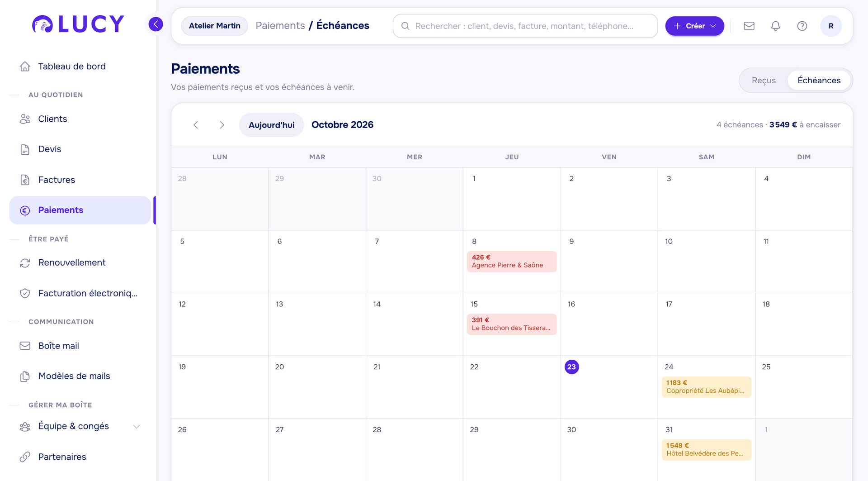Open notifications bell
868x481 pixels.
click(x=775, y=26)
